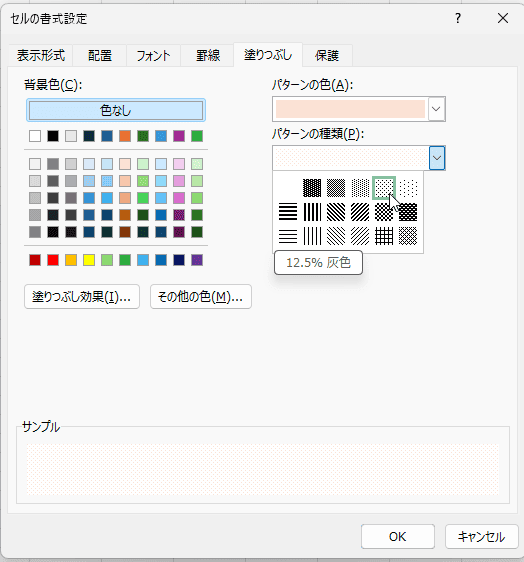Go to the 表示形式 tab
Viewport: 524px width, 562px height.
click(41, 56)
